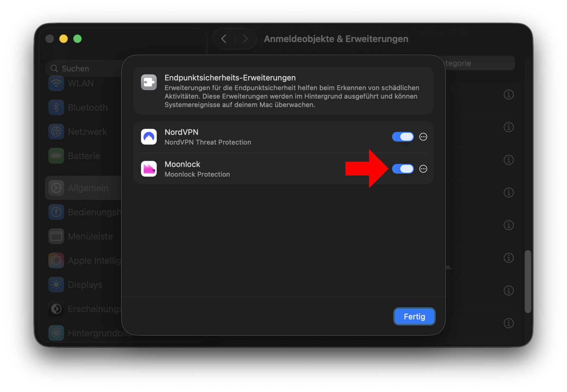
Task: Select the Bluetooth sidebar icon
Action: 56,107
